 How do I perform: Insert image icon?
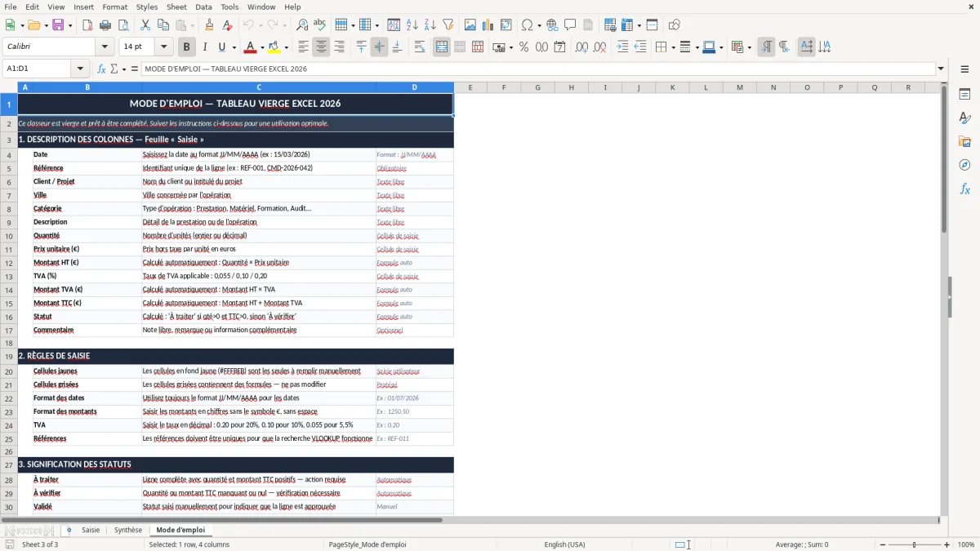pos(470,25)
